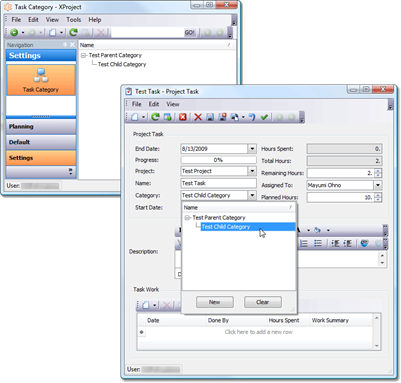Click the New icon in Task Work toolbar
The height and width of the screenshot is (383, 401).
pos(146,305)
